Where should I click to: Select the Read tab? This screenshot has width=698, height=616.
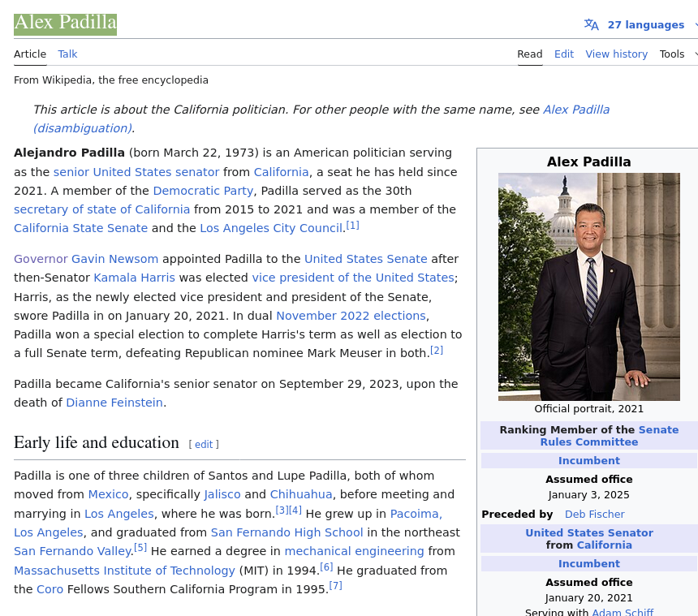[530, 54]
